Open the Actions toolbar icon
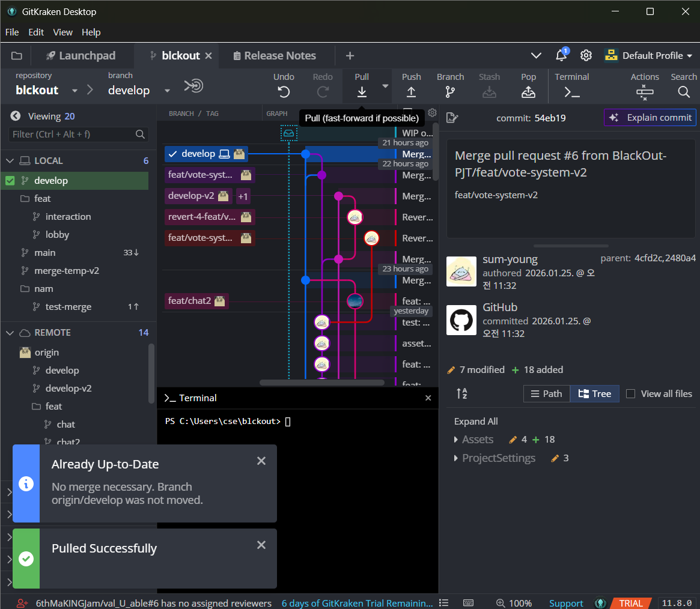 [x=645, y=92]
